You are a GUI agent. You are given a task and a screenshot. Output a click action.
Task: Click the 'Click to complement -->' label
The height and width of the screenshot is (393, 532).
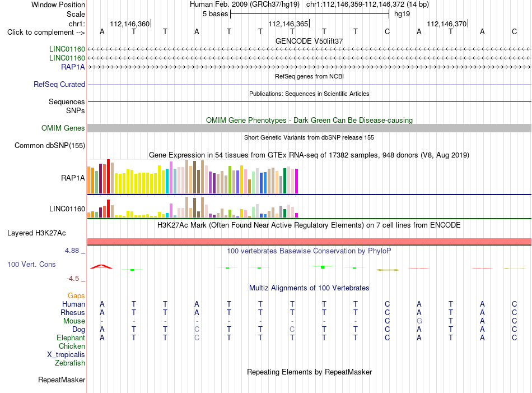click(46, 33)
